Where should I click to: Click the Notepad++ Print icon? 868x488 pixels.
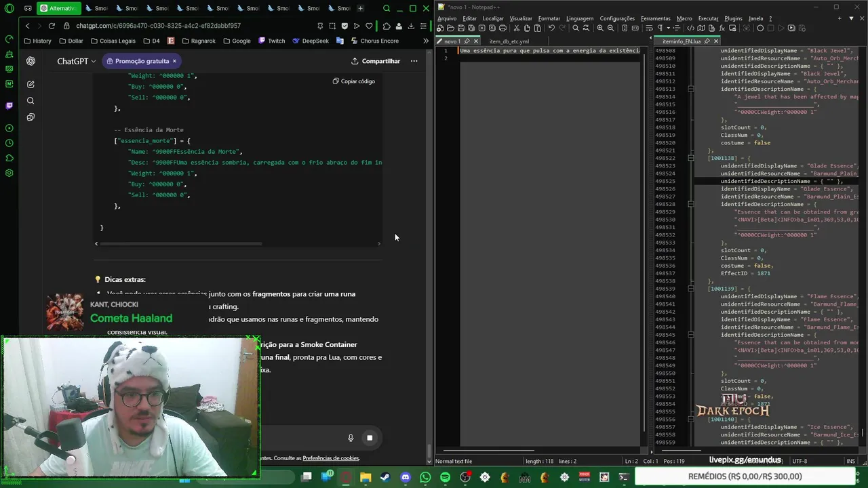pos(502,28)
